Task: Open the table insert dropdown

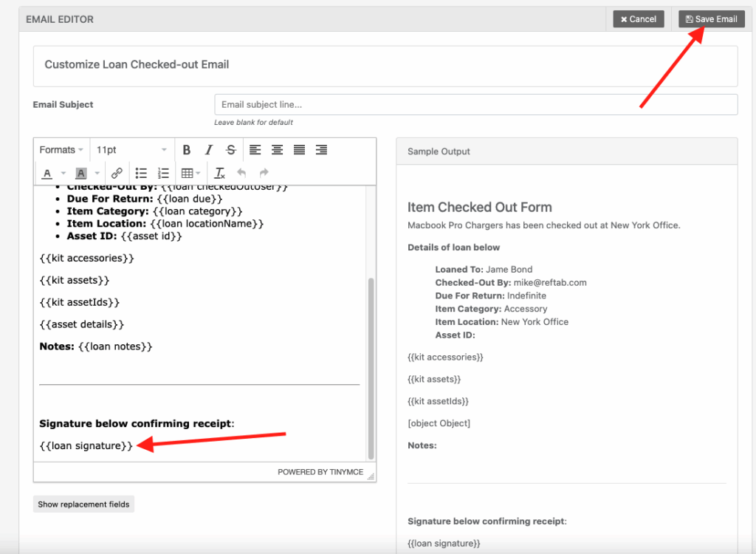Action: point(190,174)
